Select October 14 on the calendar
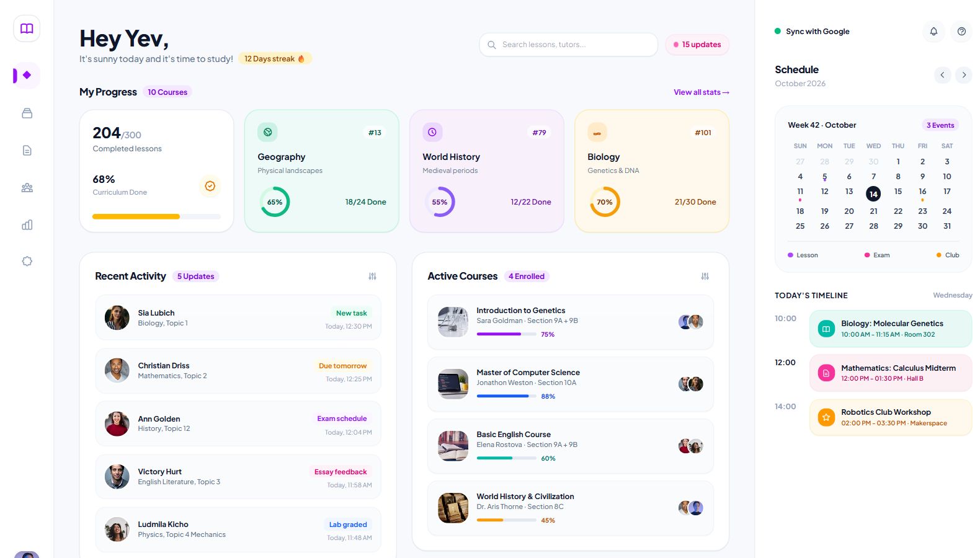Viewport: 980px width, 558px height. point(873,193)
